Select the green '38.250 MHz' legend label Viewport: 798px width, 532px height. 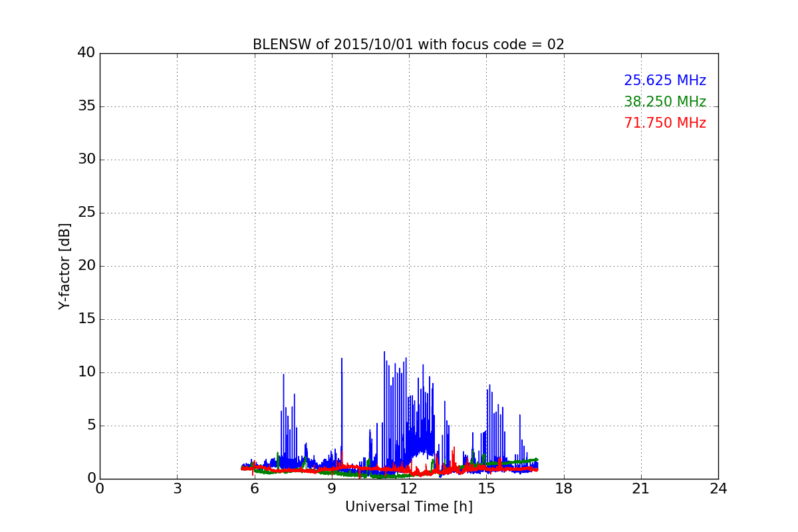tap(665, 102)
